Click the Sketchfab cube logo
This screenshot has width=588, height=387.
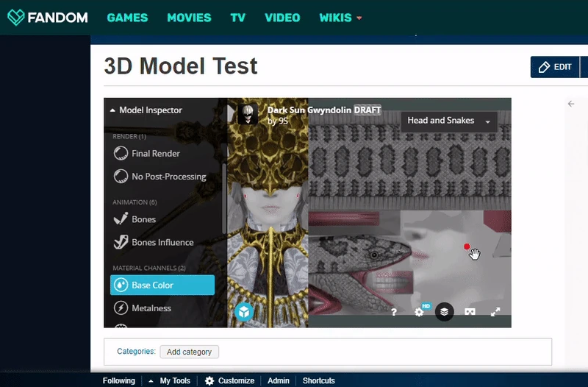(x=244, y=312)
